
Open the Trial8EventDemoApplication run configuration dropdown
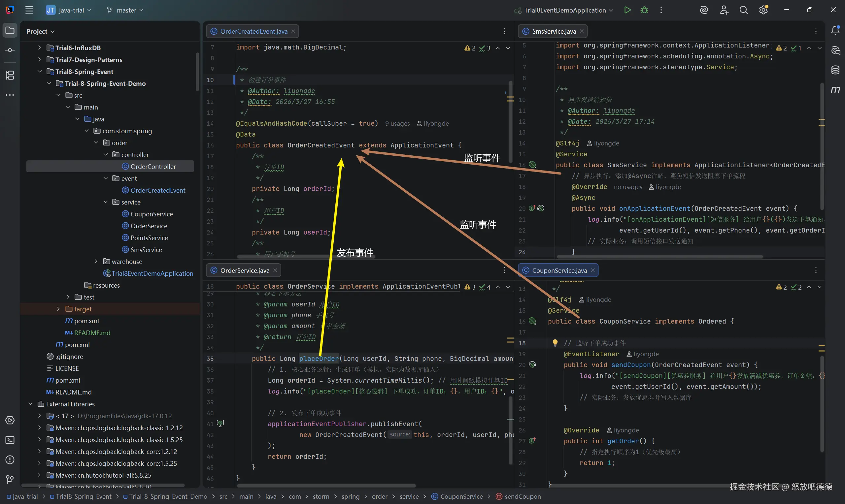pos(565,10)
